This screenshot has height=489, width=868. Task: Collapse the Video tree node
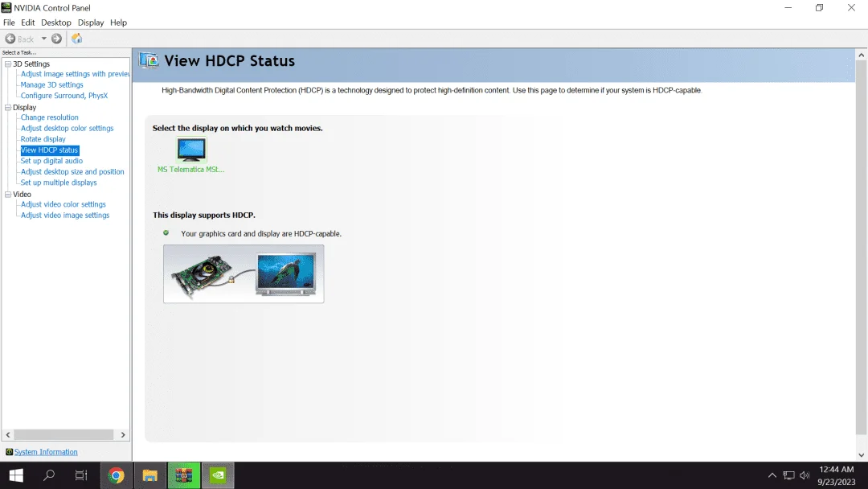pos(8,195)
